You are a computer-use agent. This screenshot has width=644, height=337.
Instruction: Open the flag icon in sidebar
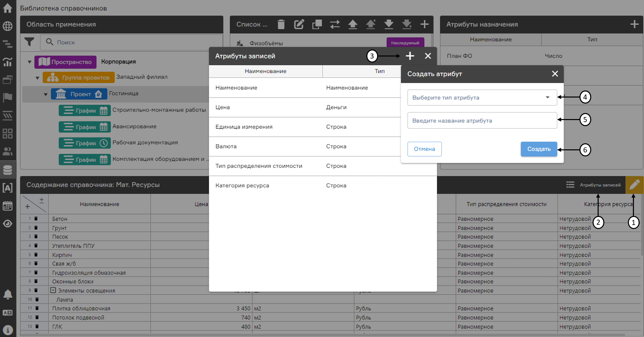7,98
